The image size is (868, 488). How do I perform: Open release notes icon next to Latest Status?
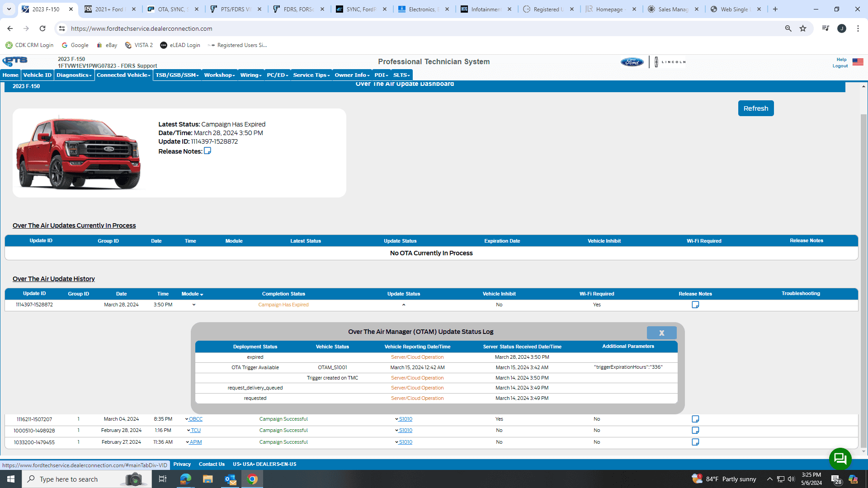pos(208,151)
